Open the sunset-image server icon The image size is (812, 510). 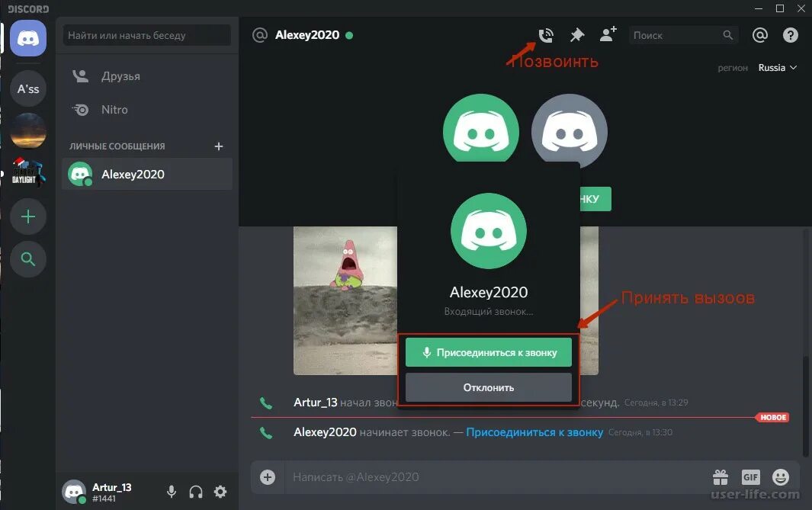28,131
